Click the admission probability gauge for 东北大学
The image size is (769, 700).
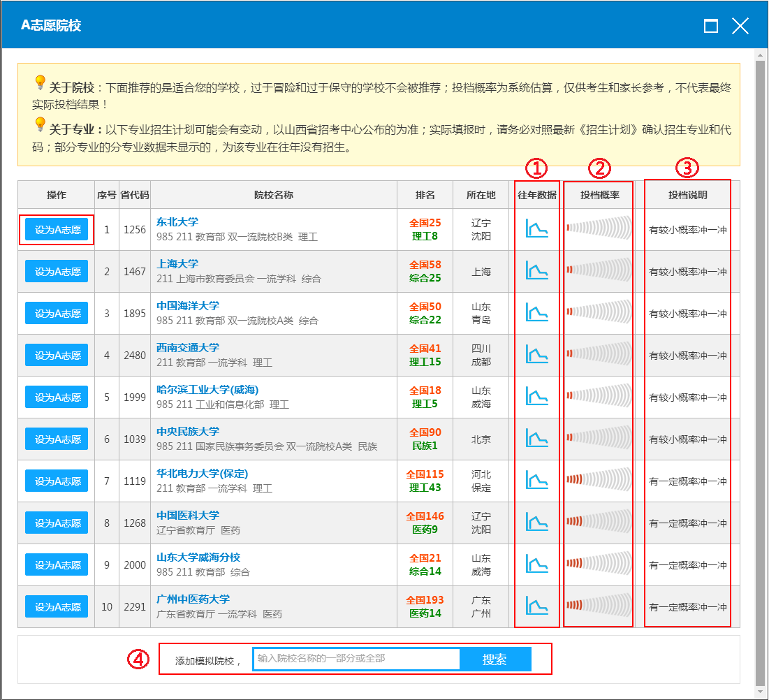(599, 229)
